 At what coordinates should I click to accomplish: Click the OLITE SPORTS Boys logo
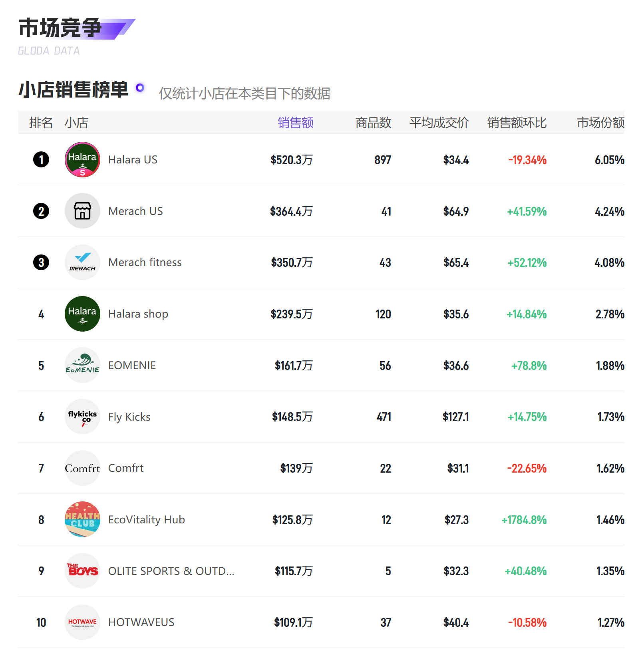pyautogui.click(x=82, y=571)
